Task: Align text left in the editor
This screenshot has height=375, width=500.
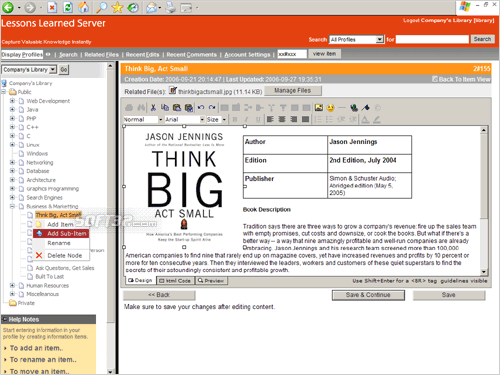Action: [x=270, y=119]
